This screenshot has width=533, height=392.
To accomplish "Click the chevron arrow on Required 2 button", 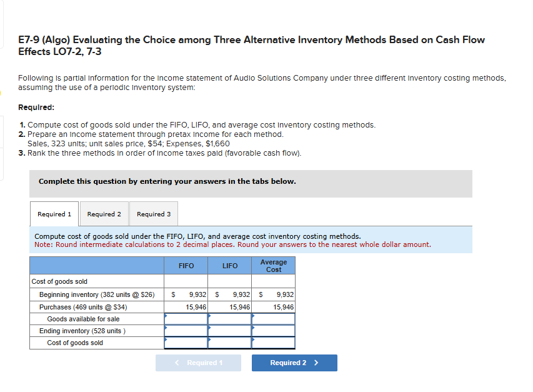I will tap(316, 363).
